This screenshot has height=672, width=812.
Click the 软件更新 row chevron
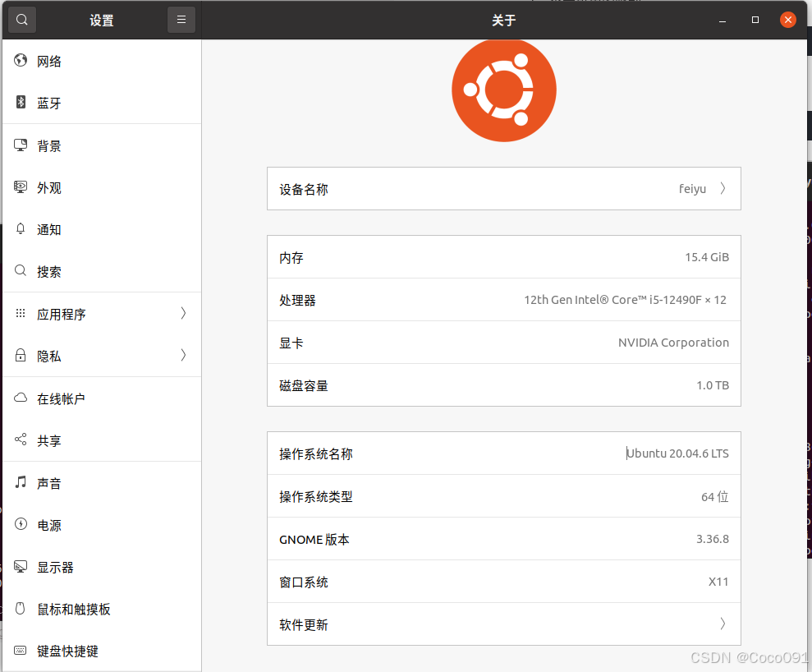(x=723, y=624)
